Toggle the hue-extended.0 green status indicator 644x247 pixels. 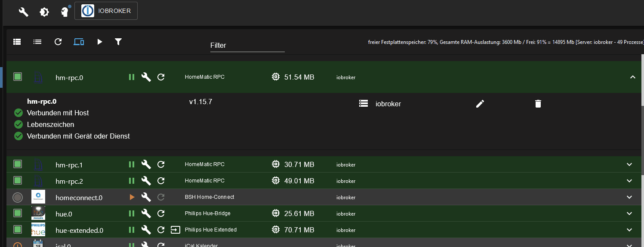pyautogui.click(x=18, y=229)
